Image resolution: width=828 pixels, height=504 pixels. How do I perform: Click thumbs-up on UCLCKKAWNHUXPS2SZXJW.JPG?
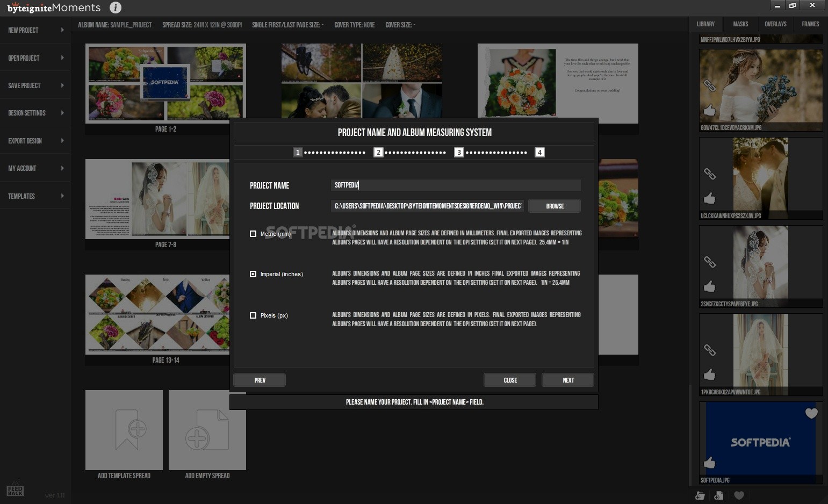(x=709, y=198)
